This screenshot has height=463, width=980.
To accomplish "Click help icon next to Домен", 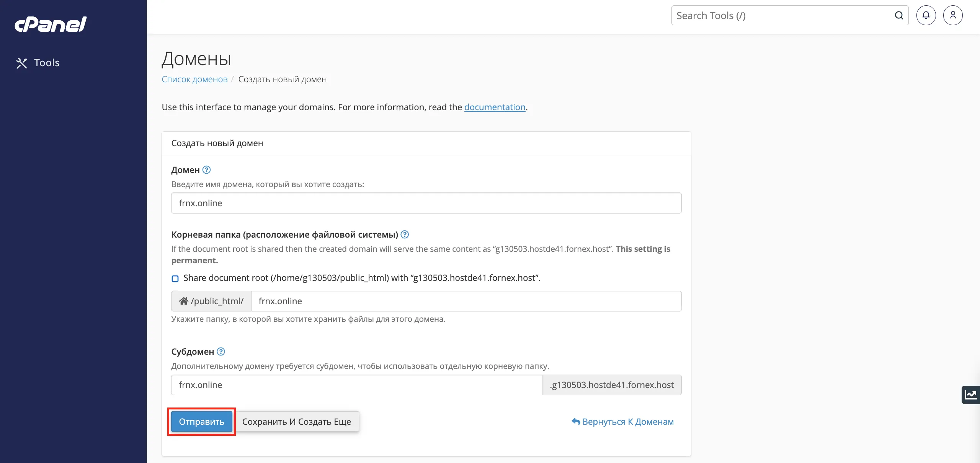I will pos(206,170).
